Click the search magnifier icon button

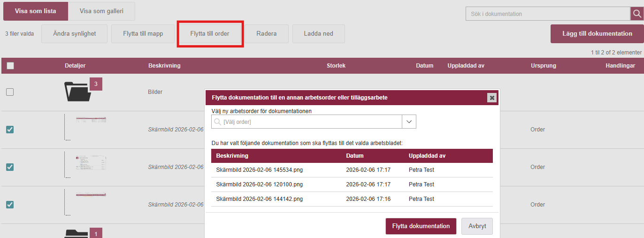coord(636,14)
